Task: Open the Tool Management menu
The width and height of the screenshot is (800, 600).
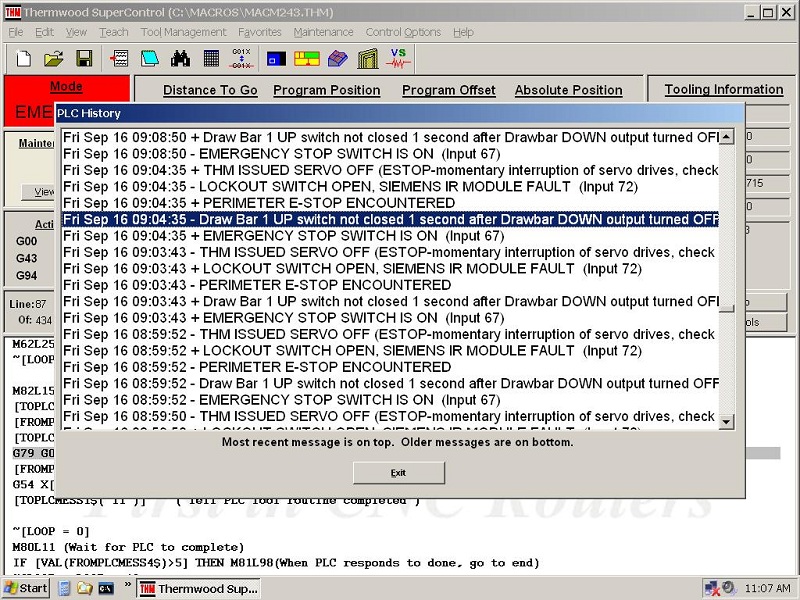Action: click(183, 32)
